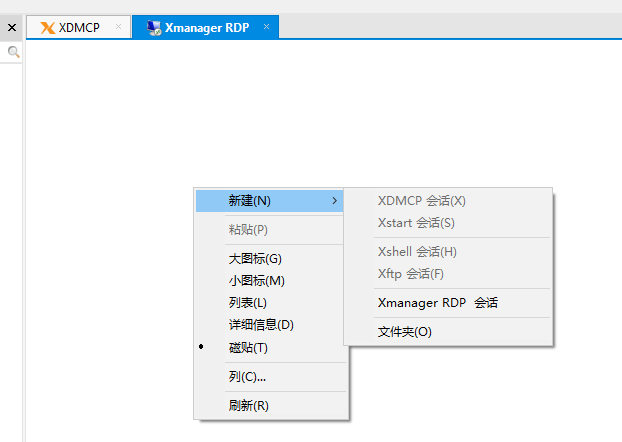Select 小图标(M) view option
This screenshot has width=622, height=442.
(x=269, y=281)
